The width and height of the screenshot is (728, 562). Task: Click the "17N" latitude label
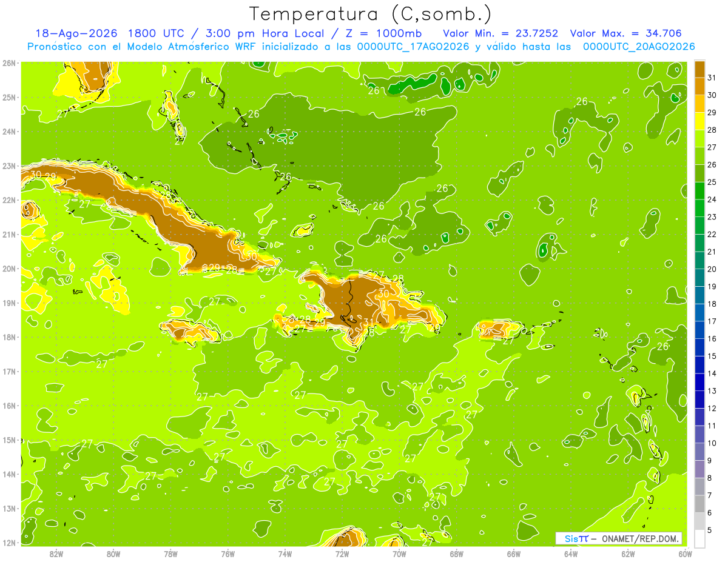click(x=8, y=371)
